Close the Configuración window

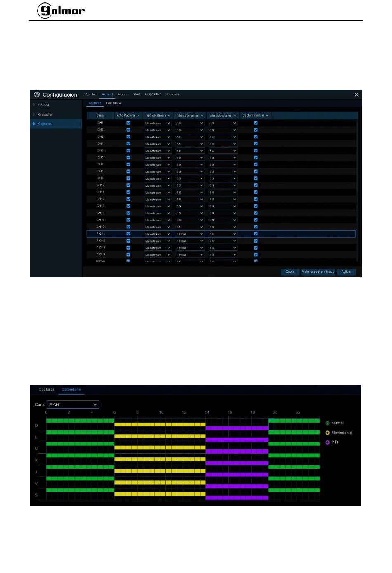[357, 95]
